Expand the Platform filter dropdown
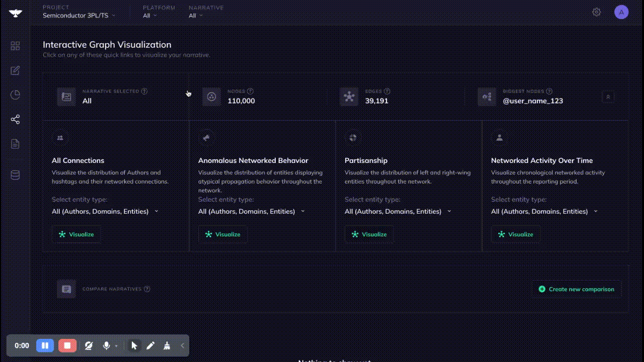644x362 pixels. tap(150, 16)
